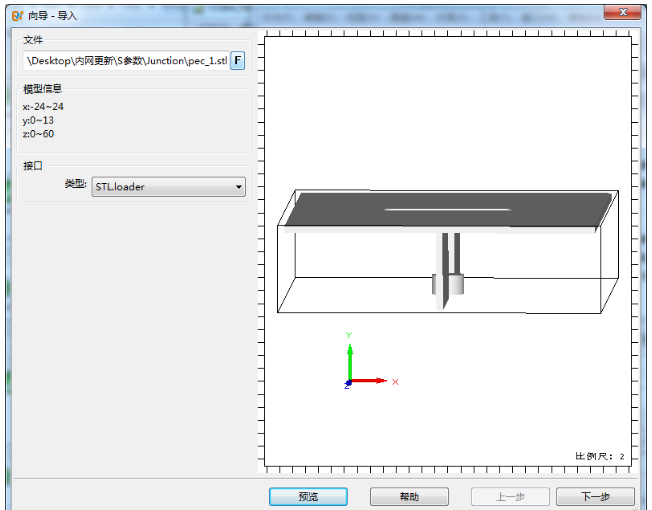Click the white slot line on top plate
This screenshot has height=510, width=652.
(447, 210)
